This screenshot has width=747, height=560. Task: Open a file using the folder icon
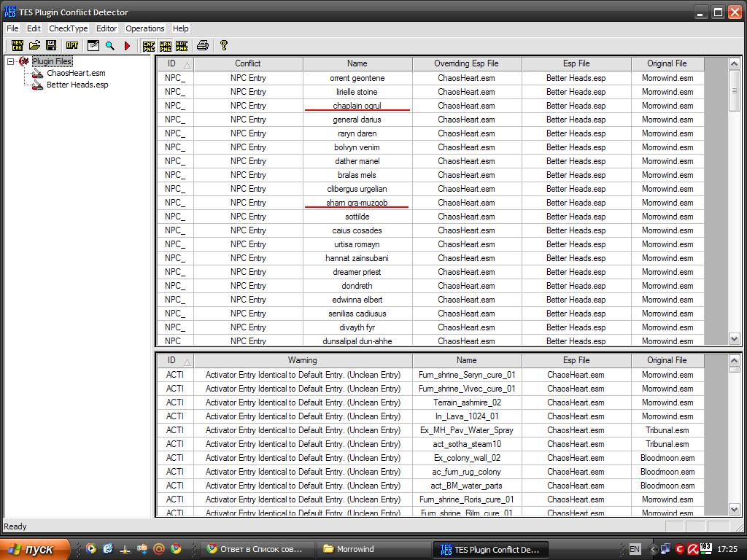(34, 45)
